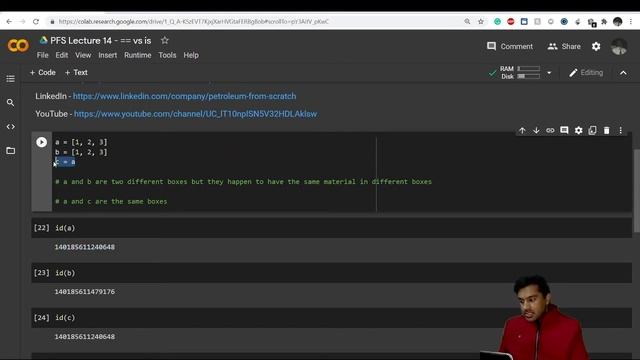The width and height of the screenshot is (640, 360).
Task: Click the output 140185611479176
Action: tap(85, 292)
